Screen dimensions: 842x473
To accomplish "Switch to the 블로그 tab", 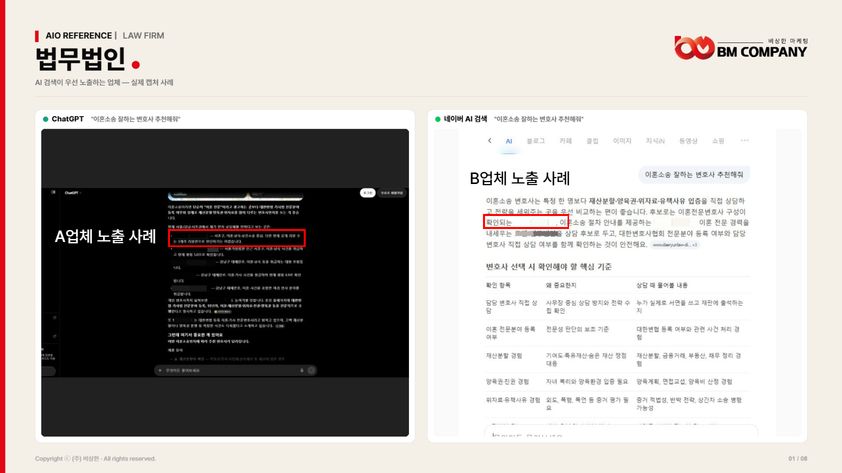I will click(x=535, y=141).
